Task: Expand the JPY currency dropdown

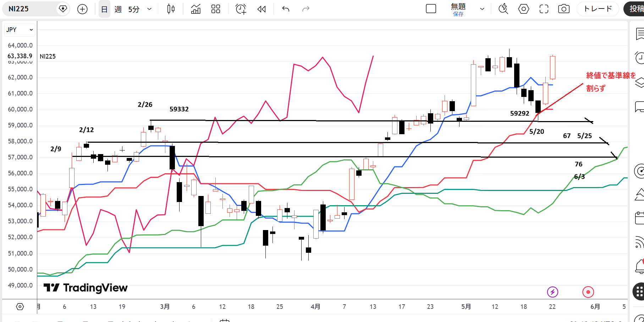Action: 20,30
